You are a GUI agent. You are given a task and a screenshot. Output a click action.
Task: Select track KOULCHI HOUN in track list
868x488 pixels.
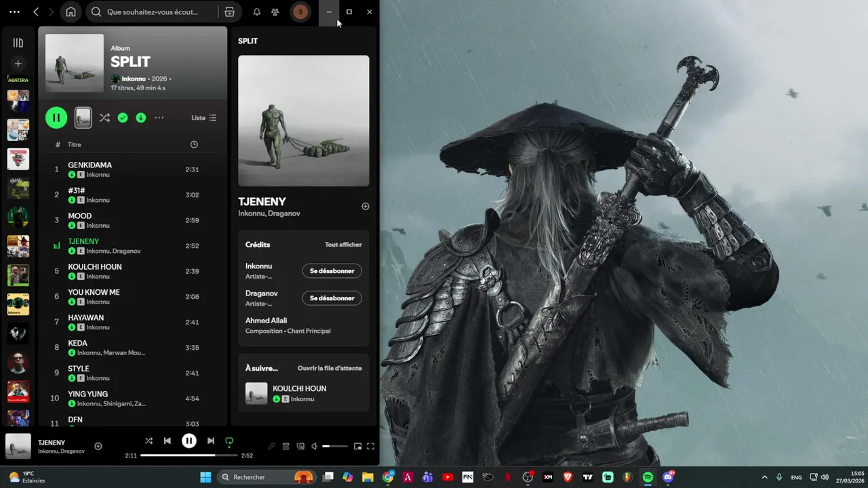pos(95,266)
